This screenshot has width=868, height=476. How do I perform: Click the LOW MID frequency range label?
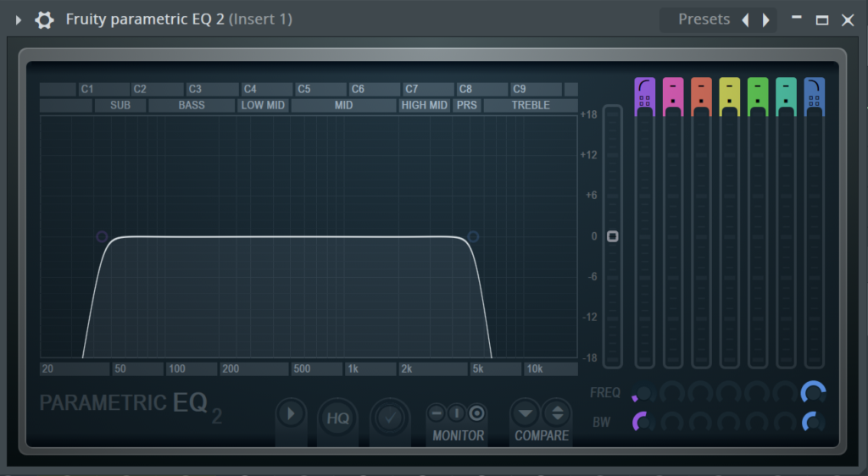pos(263,105)
